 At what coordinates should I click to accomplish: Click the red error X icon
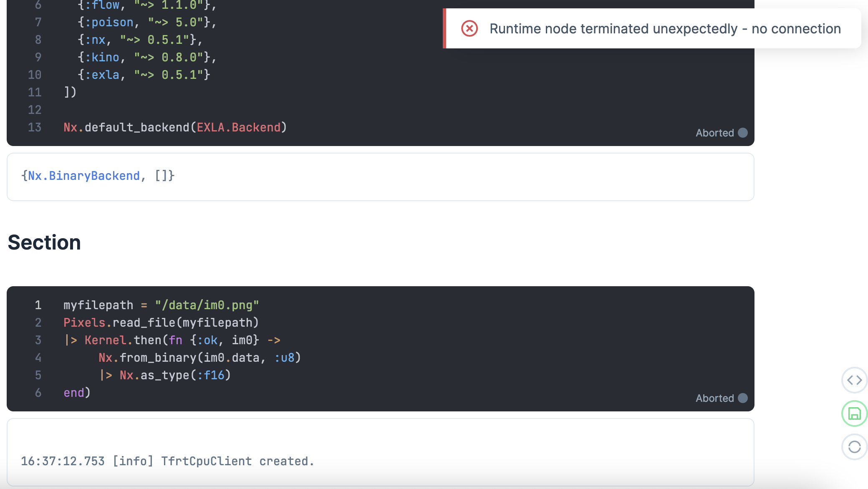tap(469, 28)
